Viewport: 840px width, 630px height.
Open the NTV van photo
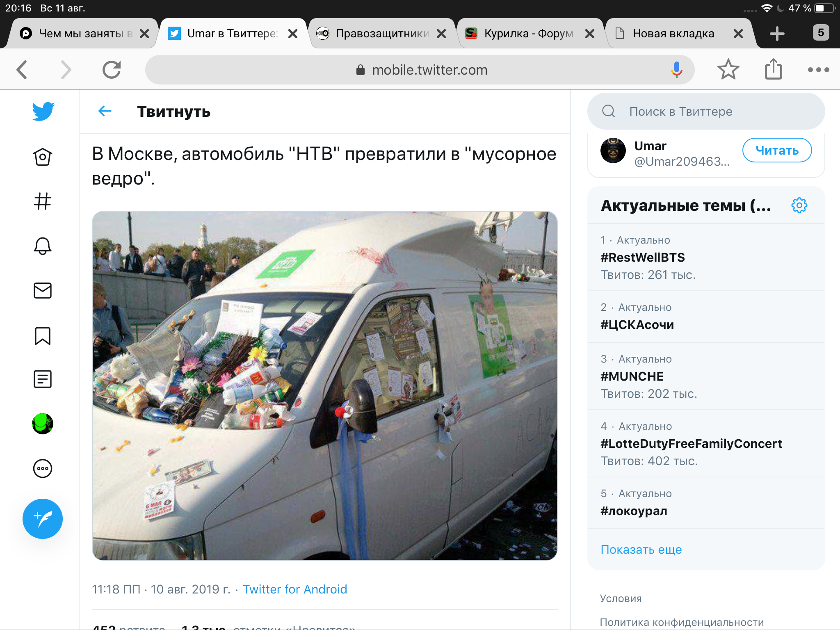[x=325, y=386]
